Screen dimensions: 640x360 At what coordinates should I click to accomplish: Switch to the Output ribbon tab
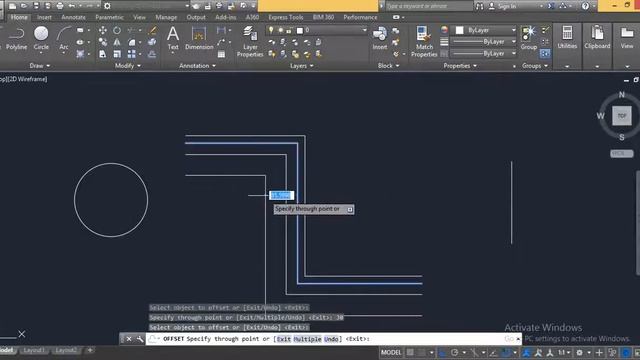click(196, 17)
